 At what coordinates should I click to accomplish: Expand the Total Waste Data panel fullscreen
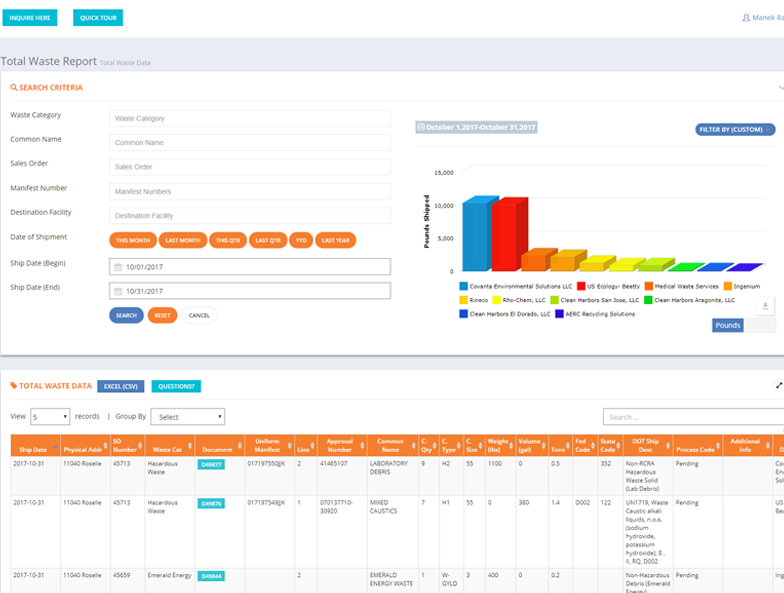pyautogui.click(x=778, y=386)
